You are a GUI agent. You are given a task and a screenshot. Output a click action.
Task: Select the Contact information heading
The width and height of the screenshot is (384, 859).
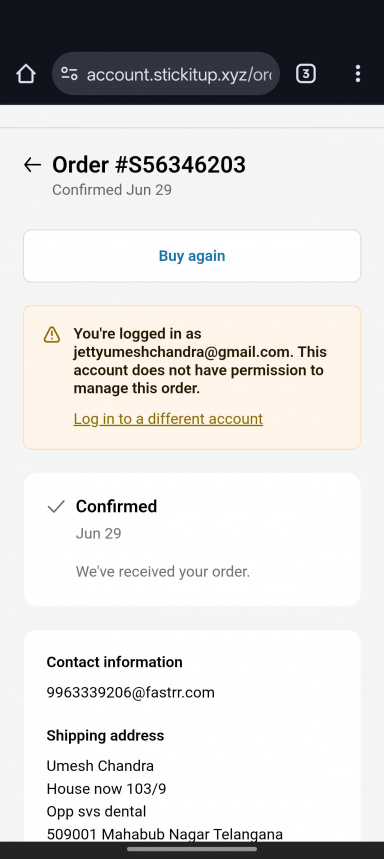click(x=114, y=662)
